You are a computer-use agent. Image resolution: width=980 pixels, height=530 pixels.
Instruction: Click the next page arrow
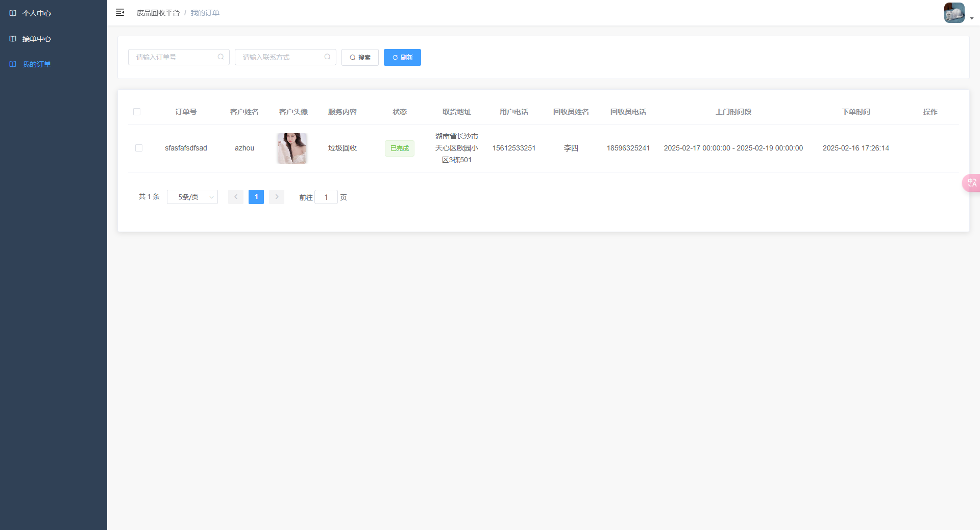tap(277, 197)
